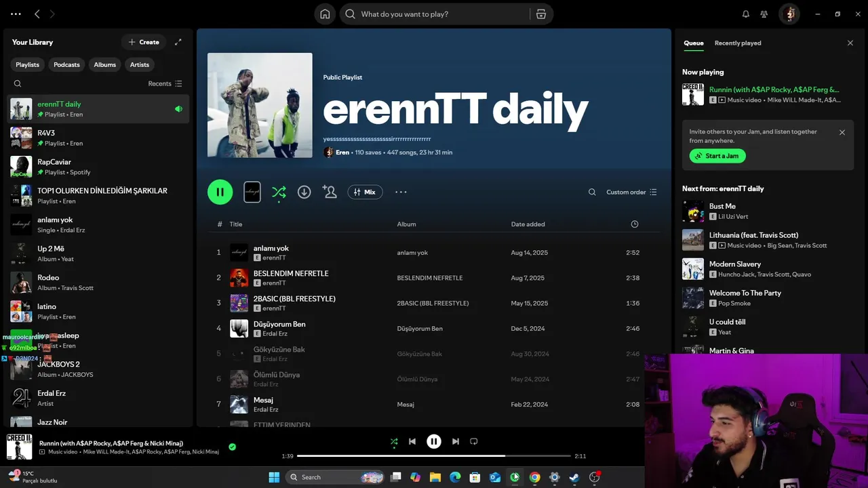Skip to the next track

tap(456, 441)
